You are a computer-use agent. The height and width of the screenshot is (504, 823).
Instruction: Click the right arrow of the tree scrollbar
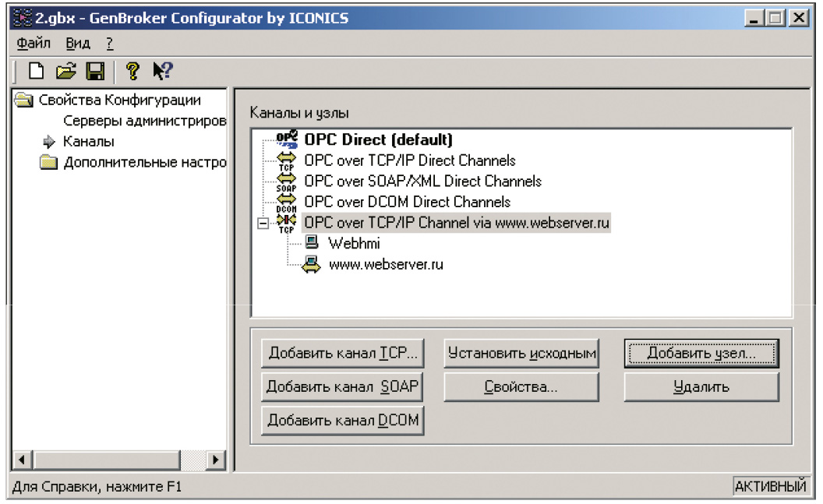215,460
